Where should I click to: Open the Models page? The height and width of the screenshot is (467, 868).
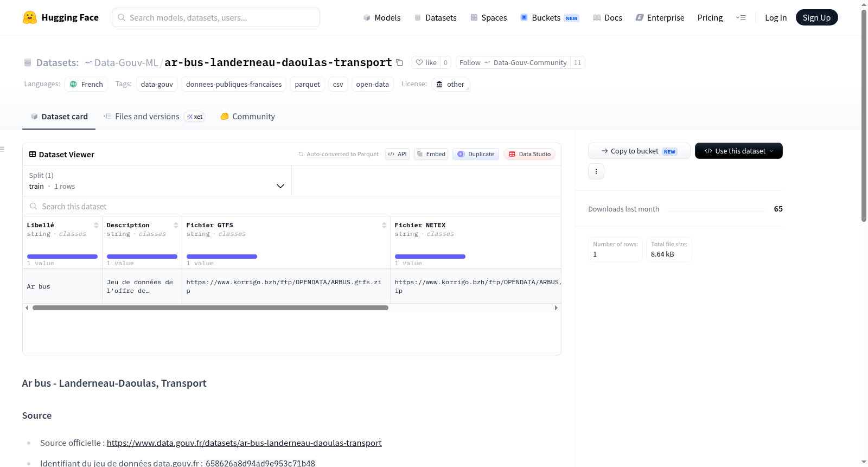tap(382, 17)
